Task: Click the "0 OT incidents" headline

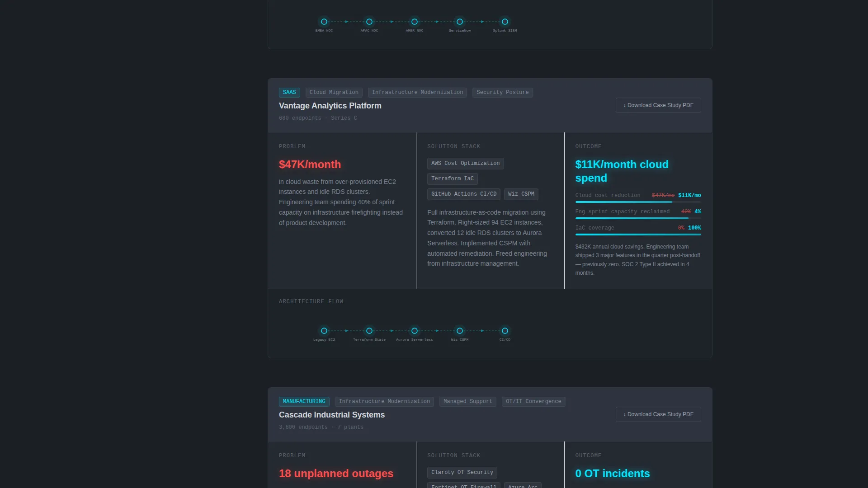Action: pos(613,474)
